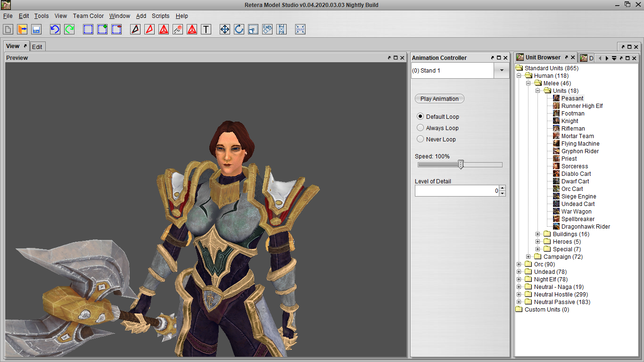The width and height of the screenshot is (644, 362).
Task: Open the Scripts menu
Action: tap(160, 16)
